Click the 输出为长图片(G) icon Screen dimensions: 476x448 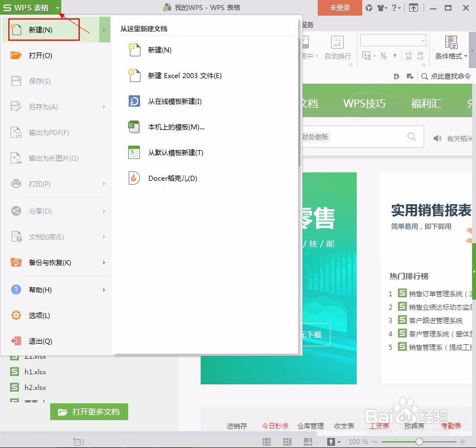point(16,158)
